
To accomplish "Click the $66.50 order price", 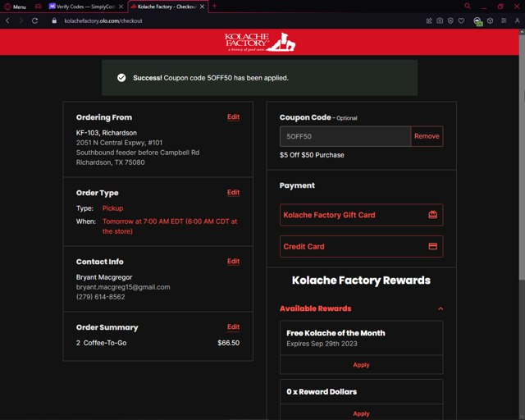I will (x=228, y=343).
